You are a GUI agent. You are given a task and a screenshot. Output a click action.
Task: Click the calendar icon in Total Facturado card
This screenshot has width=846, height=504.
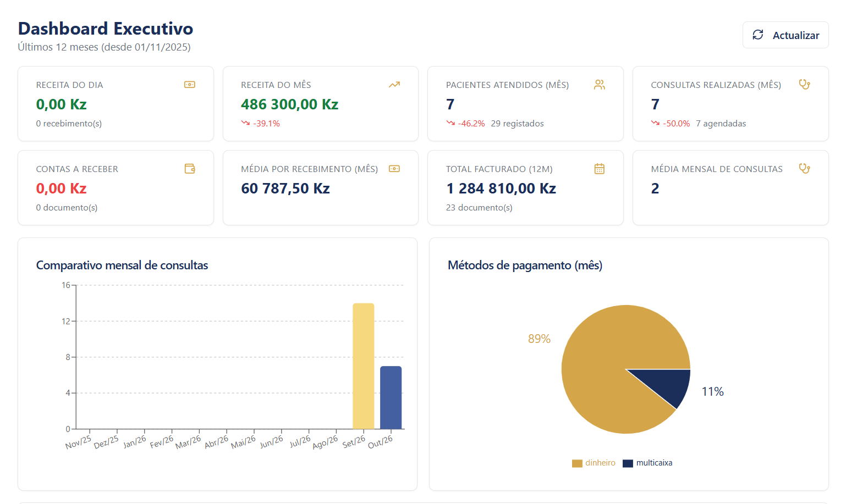600,169
